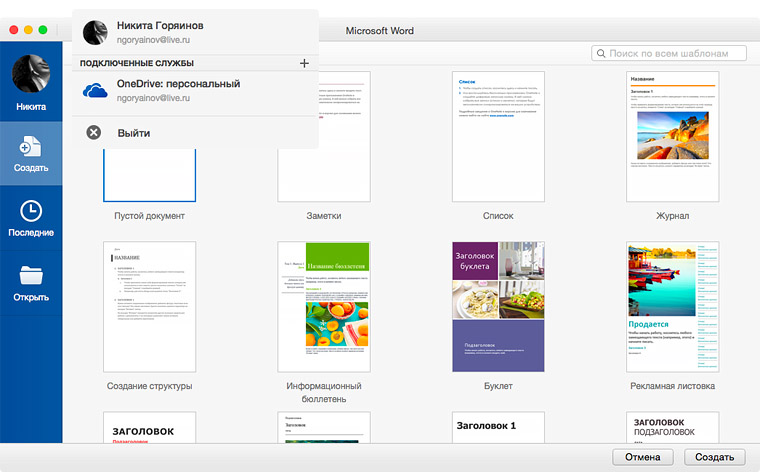Select the ЗАГОЛОВОК ПОДЗАГОЛОВОК template thumbnail

(673, 427)
